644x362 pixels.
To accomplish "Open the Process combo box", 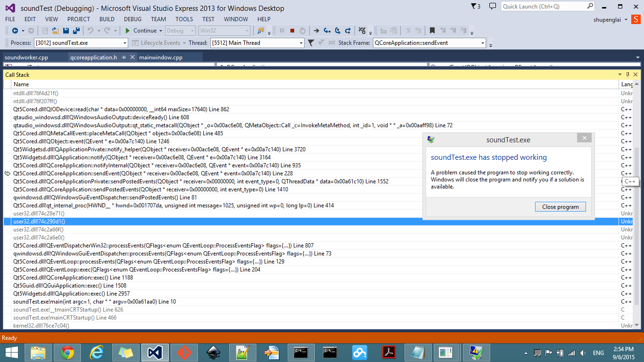I will 81,43.
